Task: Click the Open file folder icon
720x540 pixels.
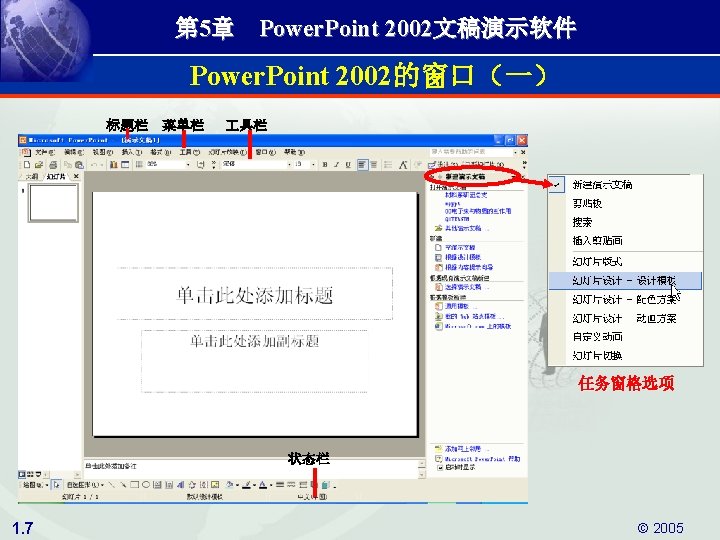Action: click(x=39, y=164)
